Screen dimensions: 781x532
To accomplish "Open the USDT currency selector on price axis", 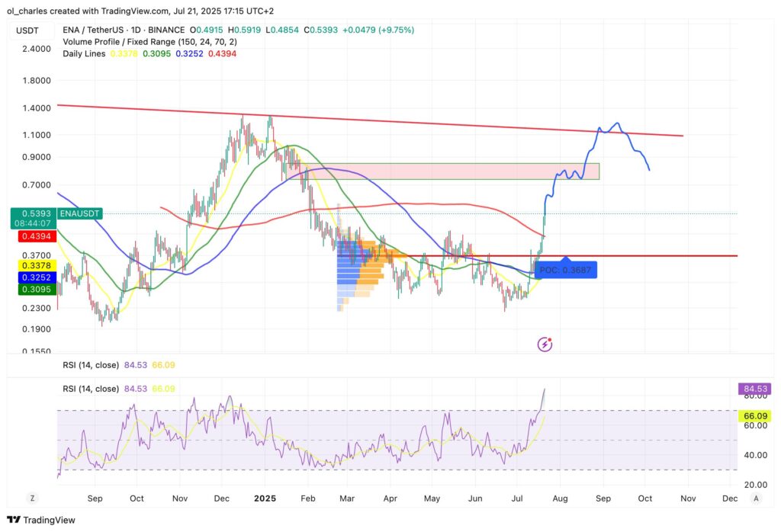I will pos(28,30).
